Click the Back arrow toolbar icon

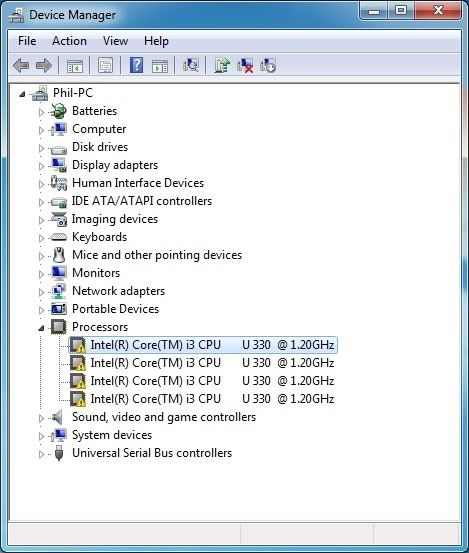click(x=21, y=66)
